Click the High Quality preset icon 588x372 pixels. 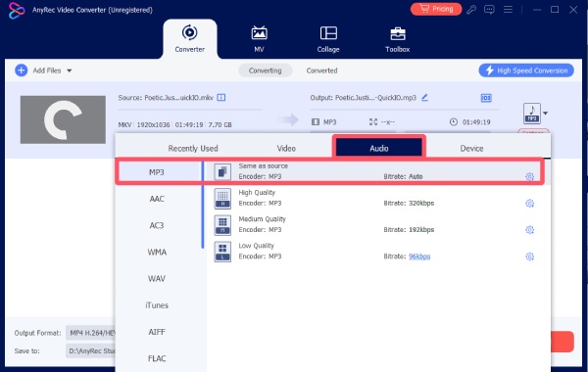pos(222,198)
